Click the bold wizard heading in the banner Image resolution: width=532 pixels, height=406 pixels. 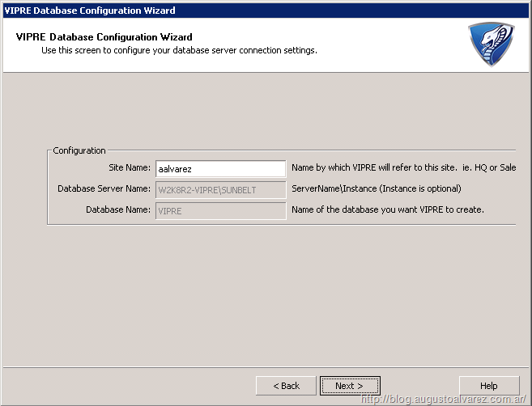[104, 37]
